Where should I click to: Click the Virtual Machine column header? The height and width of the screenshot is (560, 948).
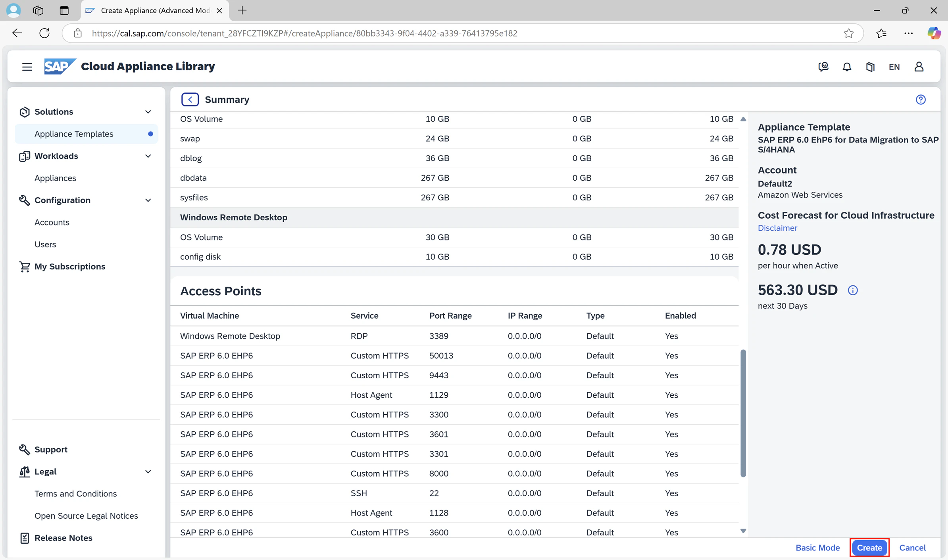coord(210,316)
